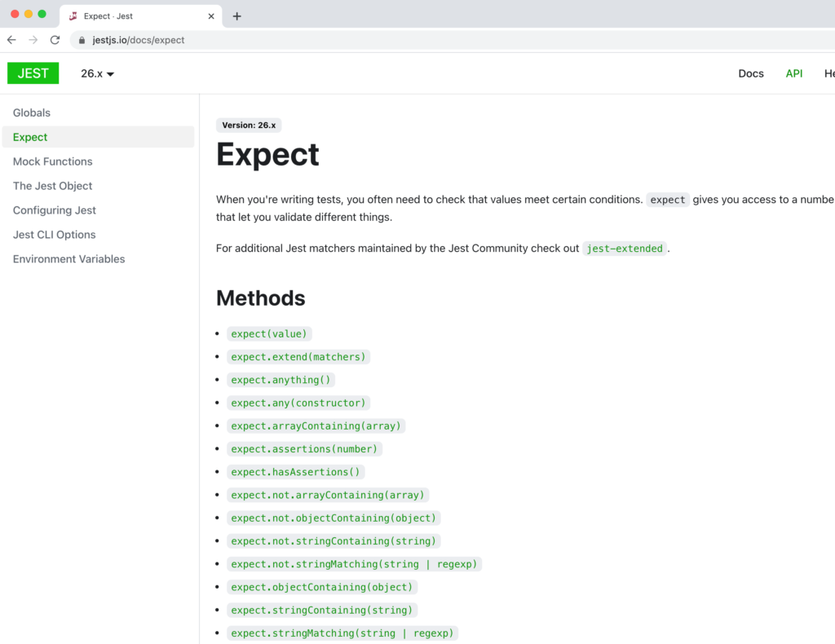Click the Jest favicon on the tab
The height and width of the screenshot is (644, 835).
pyautogui.click(x=73, y=16)
